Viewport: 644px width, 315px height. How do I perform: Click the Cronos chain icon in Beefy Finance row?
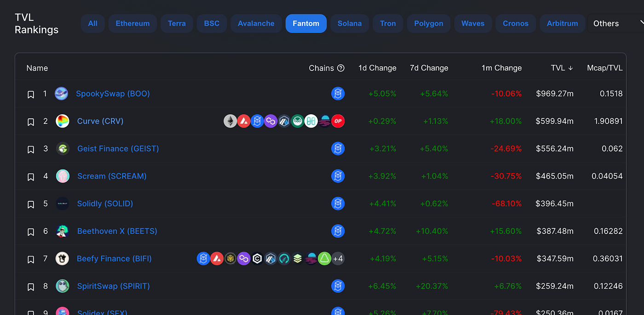[x=257, y=258]
